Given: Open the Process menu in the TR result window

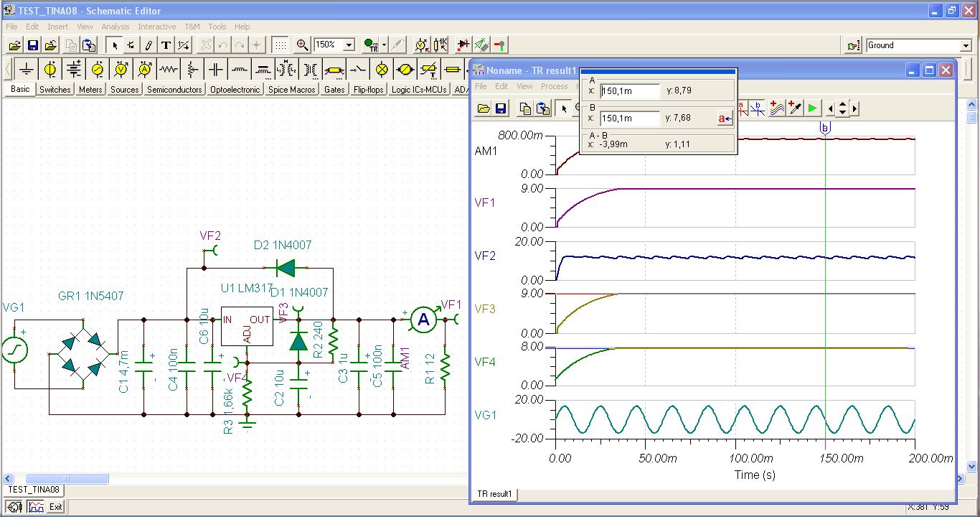Looking at the screenshot, I should [554, 86].
